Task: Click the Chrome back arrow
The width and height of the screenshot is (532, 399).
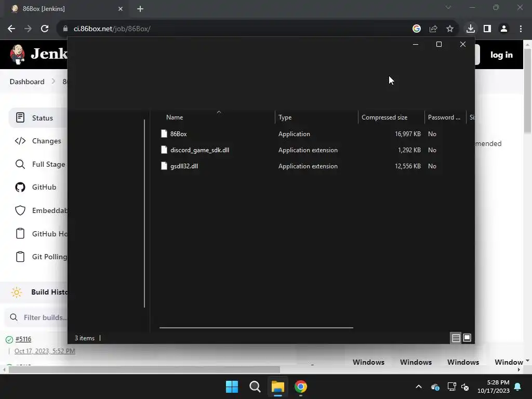Action: (x=11, y=29)
